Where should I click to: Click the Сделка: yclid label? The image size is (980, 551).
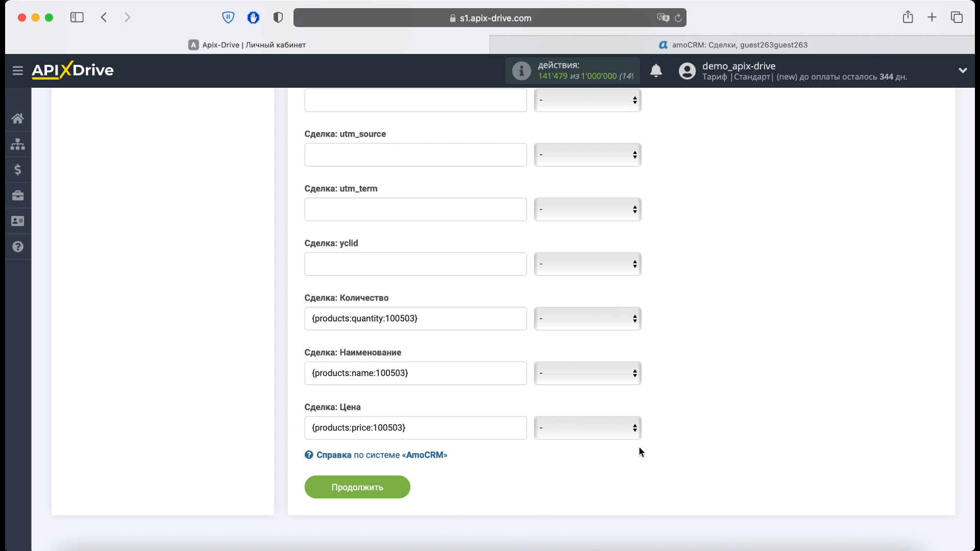click(x=331, y=243)
